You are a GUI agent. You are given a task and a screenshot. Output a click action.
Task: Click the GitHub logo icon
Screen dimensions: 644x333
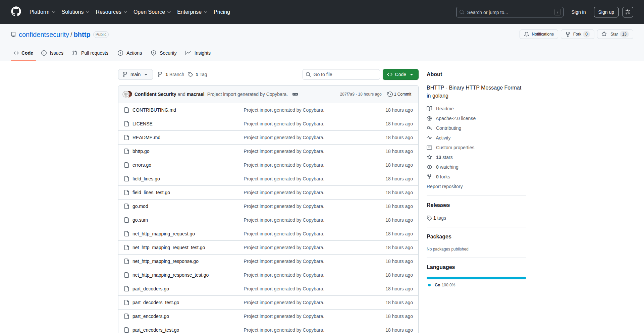pos(16,12)
